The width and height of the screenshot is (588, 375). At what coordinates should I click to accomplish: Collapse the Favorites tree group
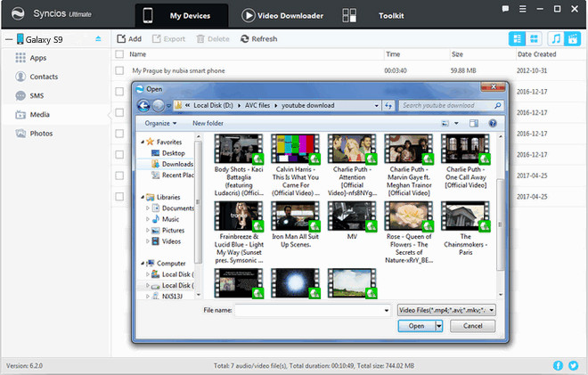pyautogui.click(x=143, y=143)
